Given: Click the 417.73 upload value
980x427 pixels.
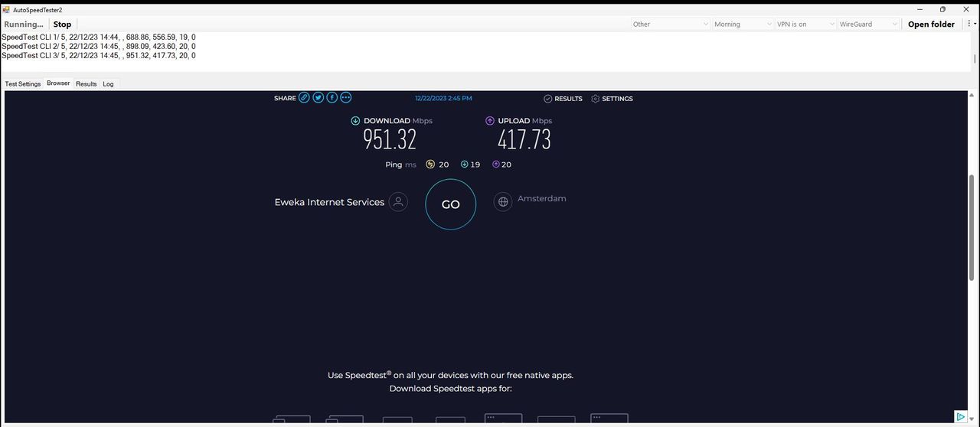Looking at the screenshot, I should click(524, 139).
